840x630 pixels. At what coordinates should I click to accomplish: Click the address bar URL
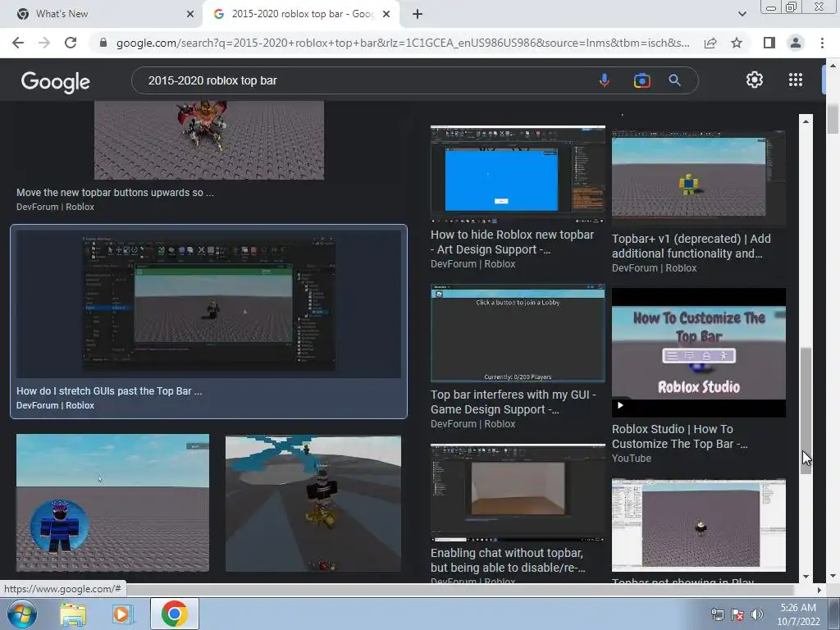click(x=402, y=43)
